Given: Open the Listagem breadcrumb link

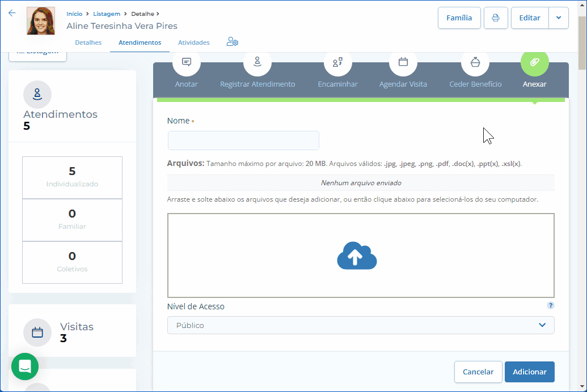Looking at the screenshot, I should click(x=107, y=14).
